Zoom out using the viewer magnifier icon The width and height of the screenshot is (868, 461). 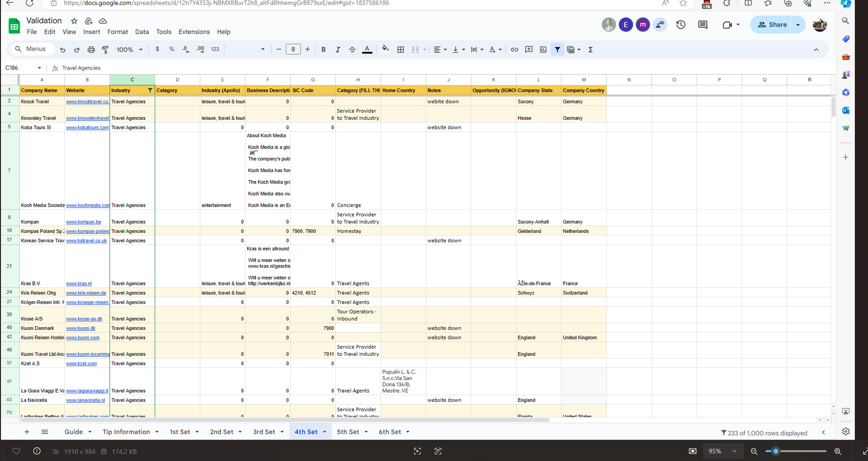tap(754, 451)
